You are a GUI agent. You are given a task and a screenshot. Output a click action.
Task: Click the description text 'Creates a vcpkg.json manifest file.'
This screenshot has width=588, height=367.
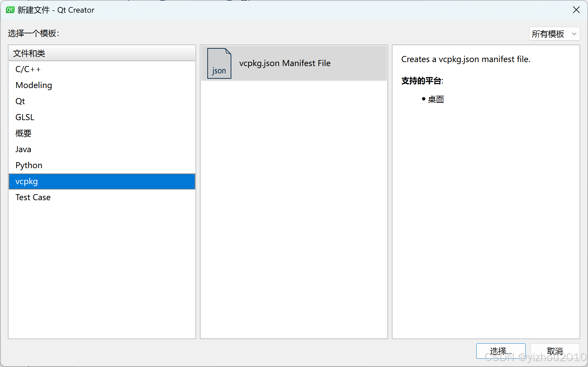pos(466,59)
